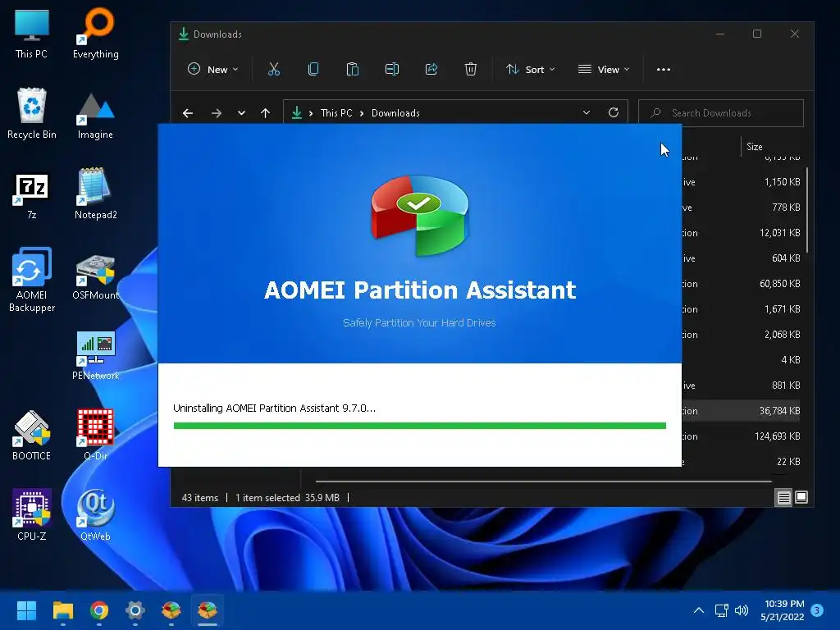The width and height of the screenshot is (840, 630).
Task: Open the volume control in tray
Action: click(x=742, y=610)
